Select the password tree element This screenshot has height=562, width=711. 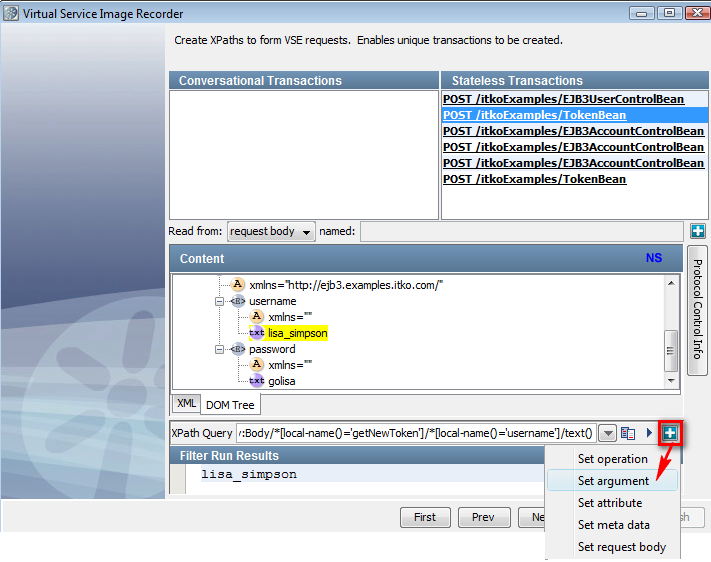point(272,349)
